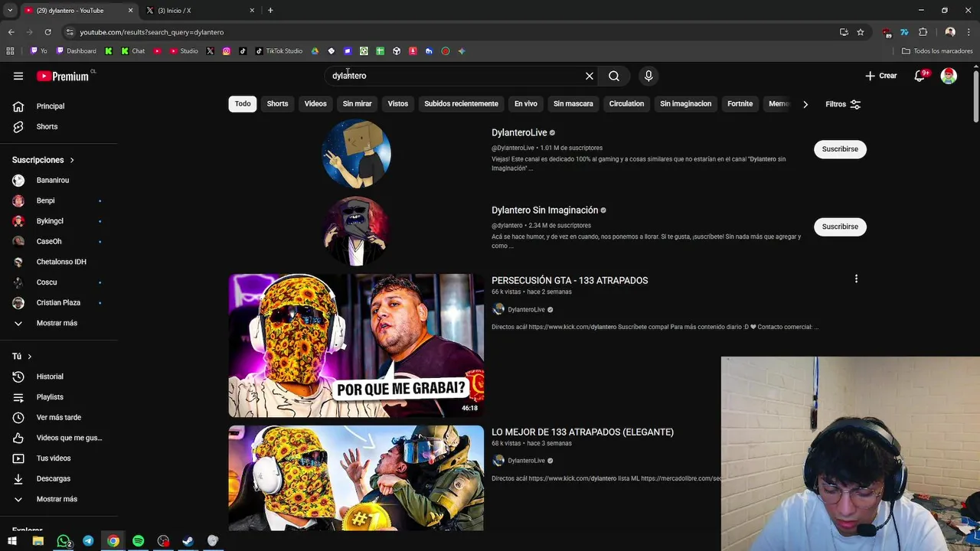Open Chrome extensions puzzle icon
The width and height of the screenshot is (980, 551).
[923, 32]
